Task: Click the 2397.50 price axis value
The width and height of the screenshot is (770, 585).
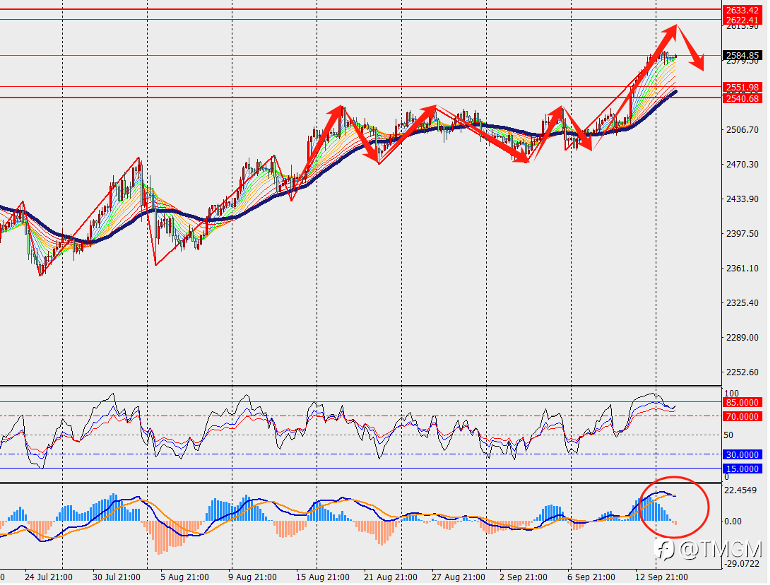Action: tap(742, 233)
